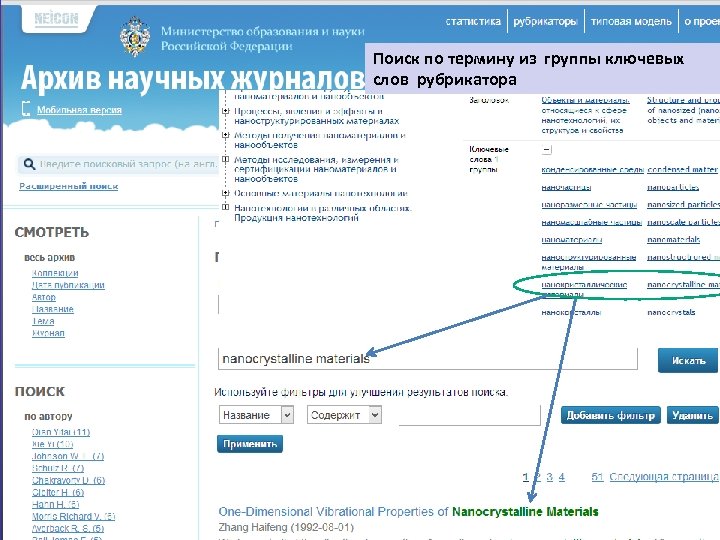720x540 pixels.
Task: Filter by author Chakravorty D. (6)
Action: (x=68, y=480)
